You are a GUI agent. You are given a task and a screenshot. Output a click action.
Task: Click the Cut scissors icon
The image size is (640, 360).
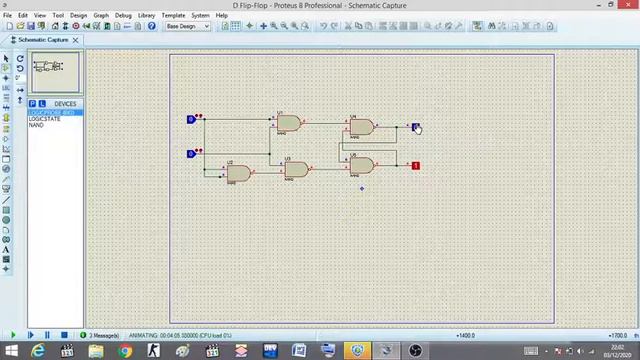(348, 26)
